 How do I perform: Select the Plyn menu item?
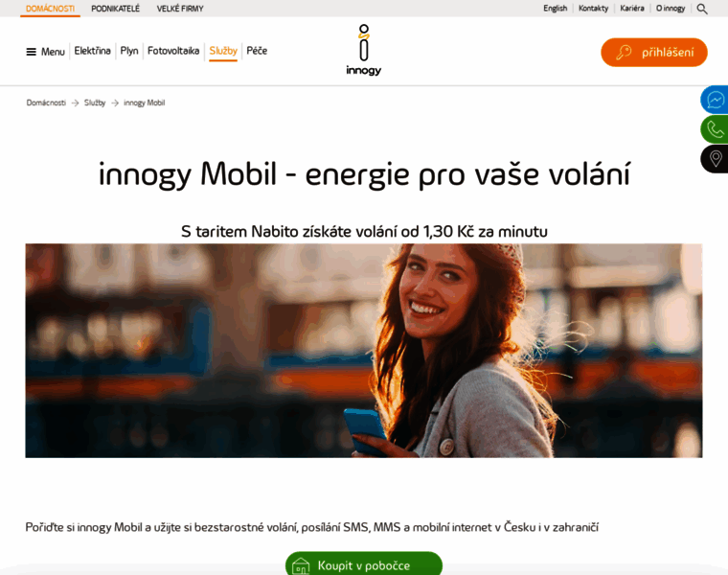click(129, 51)
